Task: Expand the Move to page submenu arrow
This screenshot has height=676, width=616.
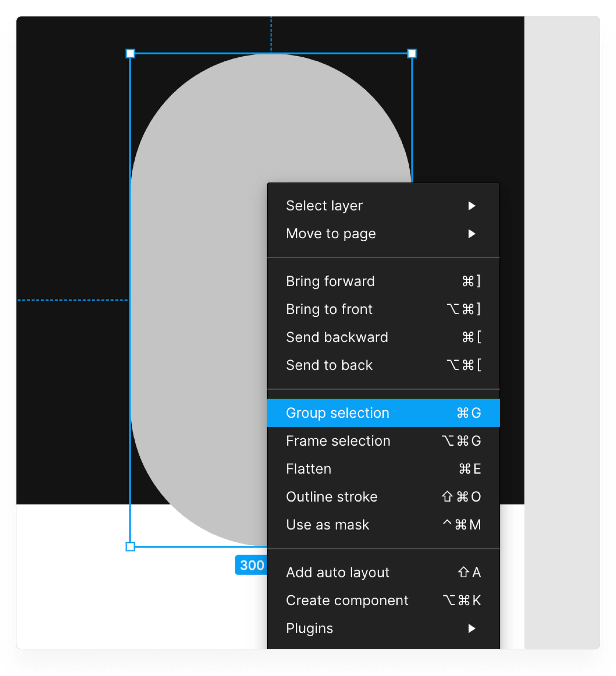Action: click(471, 233)
